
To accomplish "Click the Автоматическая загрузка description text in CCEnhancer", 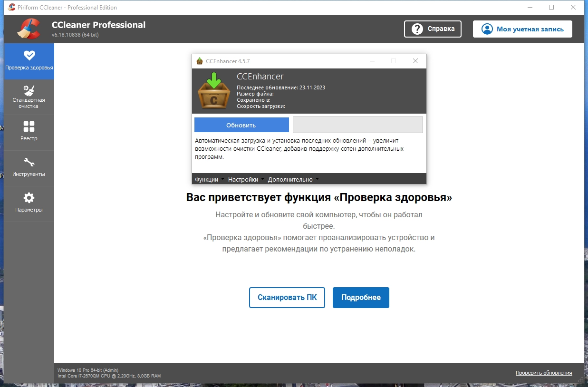I will (299, 149).
